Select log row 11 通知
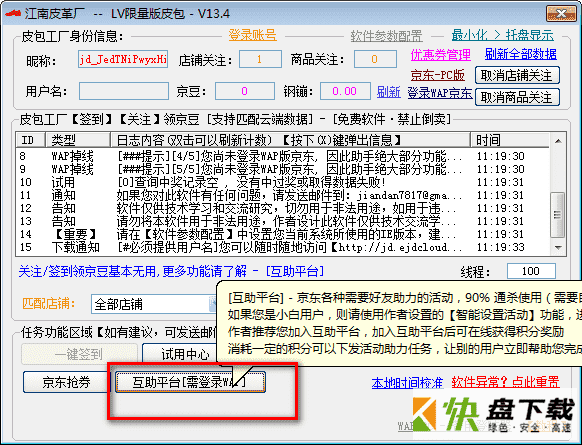The height and width of the screenshot is (445, 582). [x=282, y=195]
